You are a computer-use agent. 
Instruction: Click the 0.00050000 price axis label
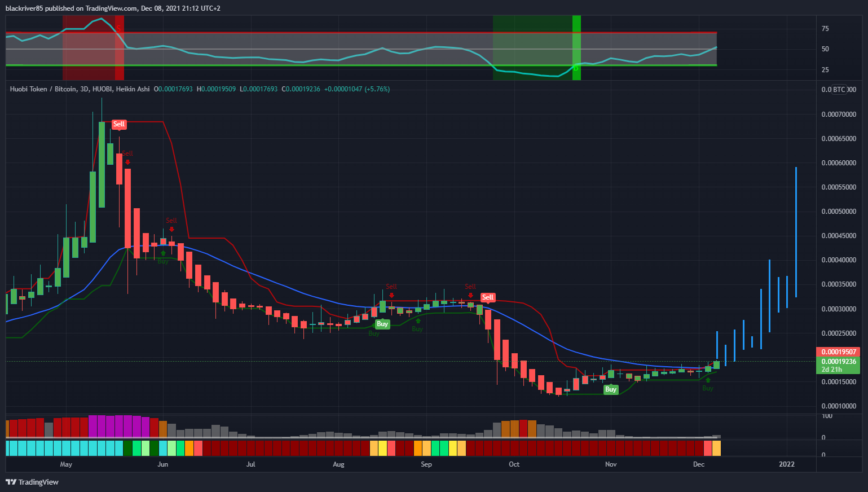coord(839,212)
